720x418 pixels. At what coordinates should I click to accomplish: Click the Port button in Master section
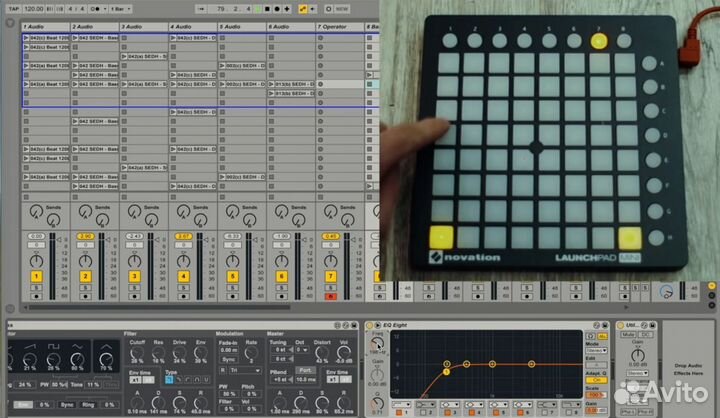pos(305,370)
